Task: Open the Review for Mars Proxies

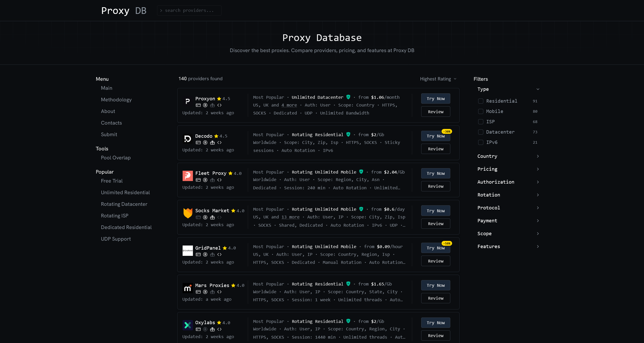Action: (436, 298)
